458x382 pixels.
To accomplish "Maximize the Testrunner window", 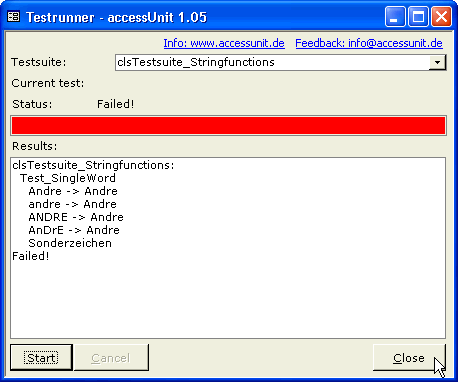I will 418,17.
